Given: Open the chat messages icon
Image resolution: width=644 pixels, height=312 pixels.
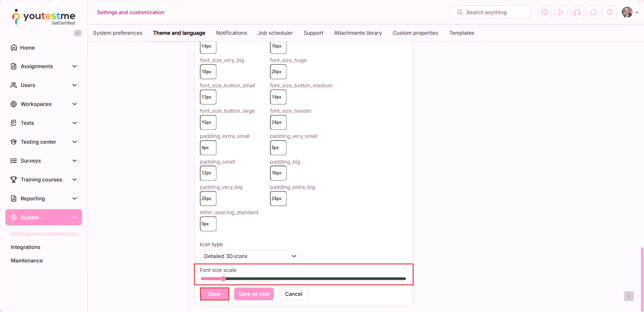Looking at the screenshot, I should (593, 12).
